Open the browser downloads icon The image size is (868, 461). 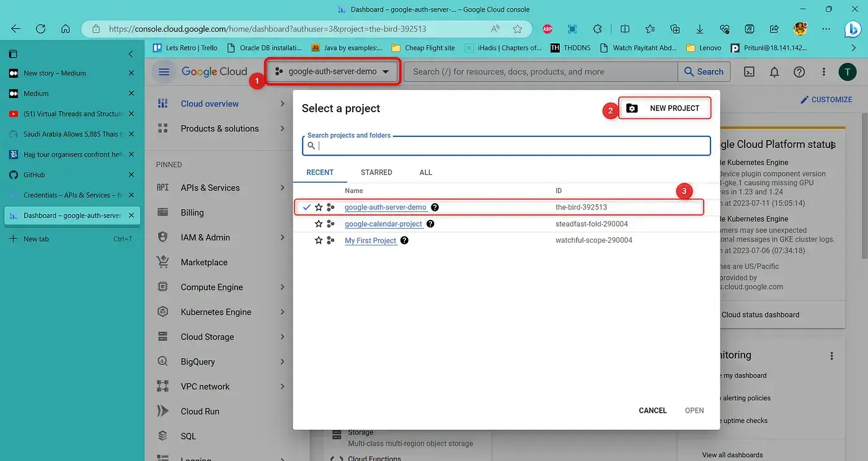(x=699, y=29)
